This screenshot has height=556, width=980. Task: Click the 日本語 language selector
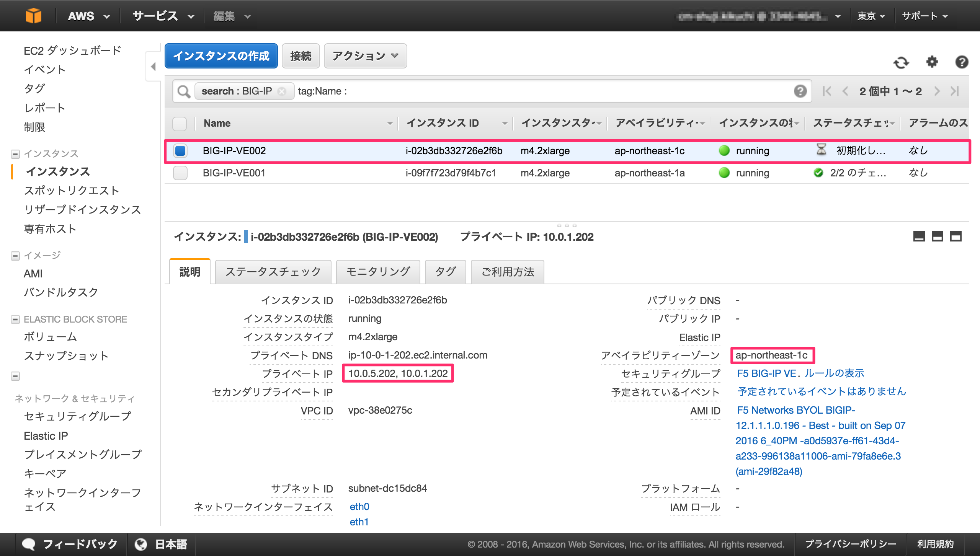171,544
